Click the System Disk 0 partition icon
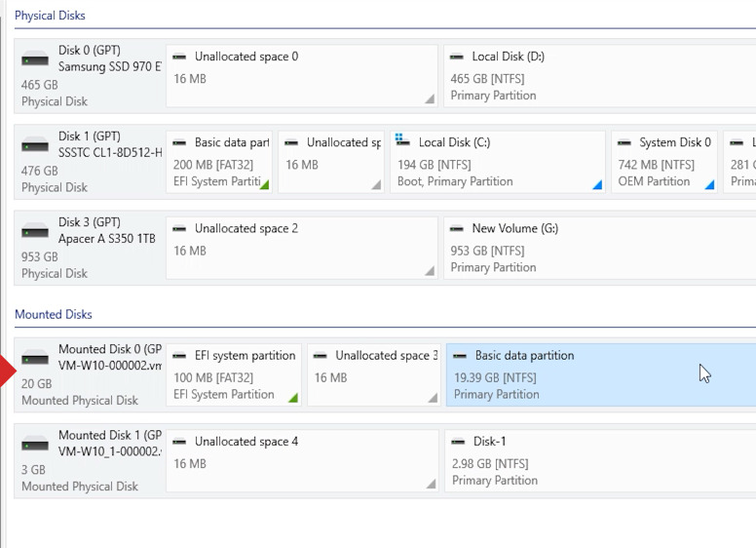This screenshot has height=548, width=756. click(624, 142)
